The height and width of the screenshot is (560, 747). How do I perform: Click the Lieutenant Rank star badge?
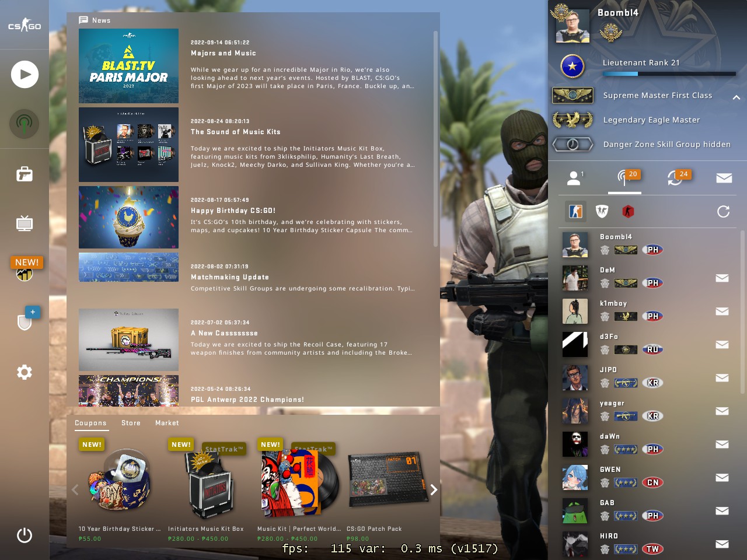[x=573, y=66]
